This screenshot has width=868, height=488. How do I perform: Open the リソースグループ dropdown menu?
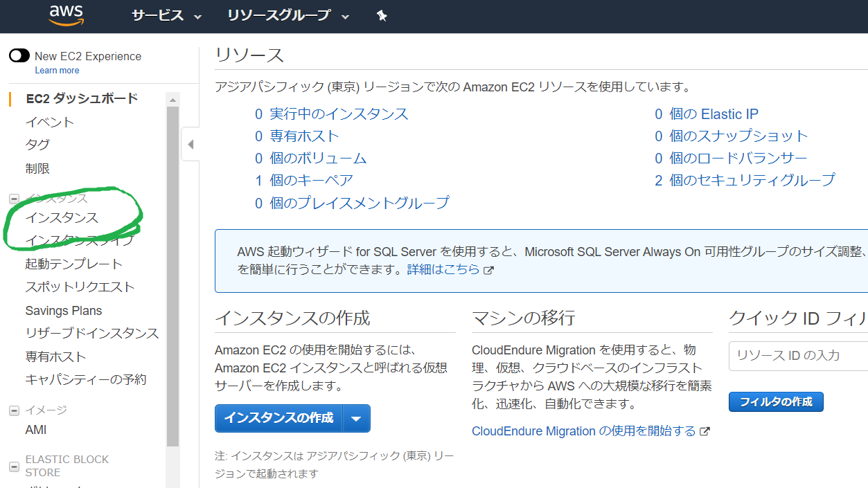(288, 15)
